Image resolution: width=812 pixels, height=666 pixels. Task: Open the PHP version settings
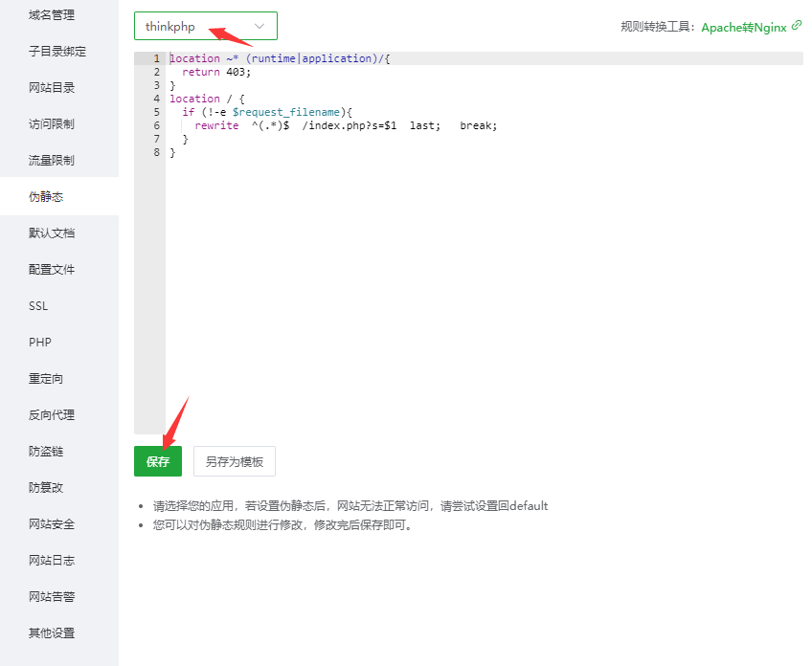38,342
